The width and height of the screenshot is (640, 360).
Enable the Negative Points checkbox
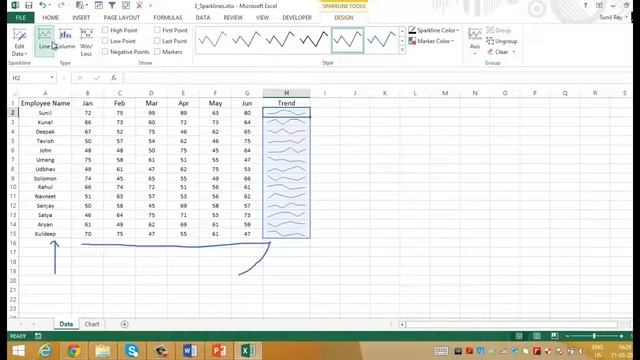[x=105, y=52]
